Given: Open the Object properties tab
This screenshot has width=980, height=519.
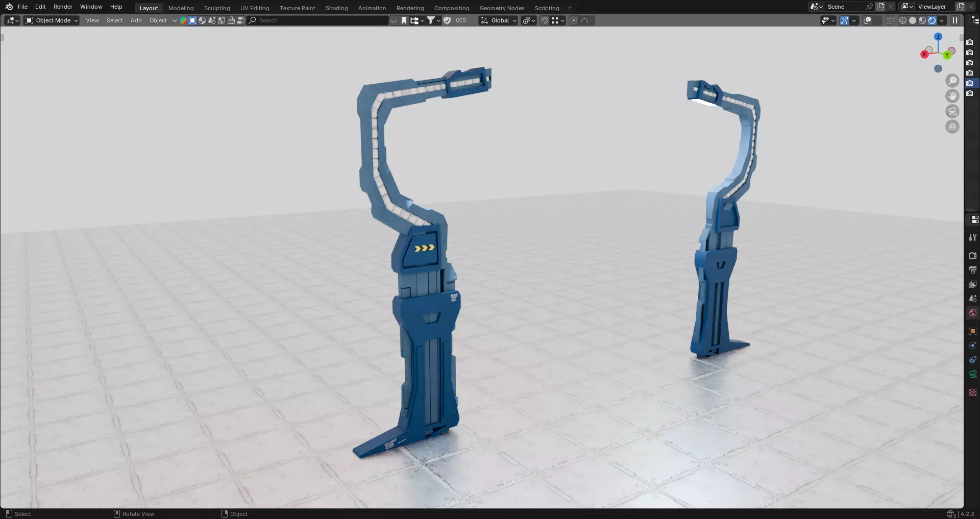Looking at the screenshot, I should 973,331.
